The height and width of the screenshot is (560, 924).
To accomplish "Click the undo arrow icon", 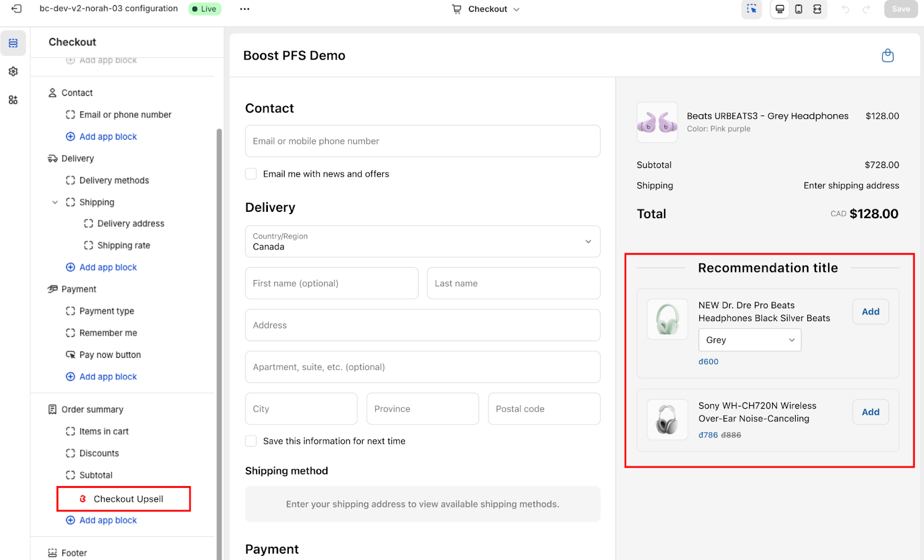I will click(845, 9).
